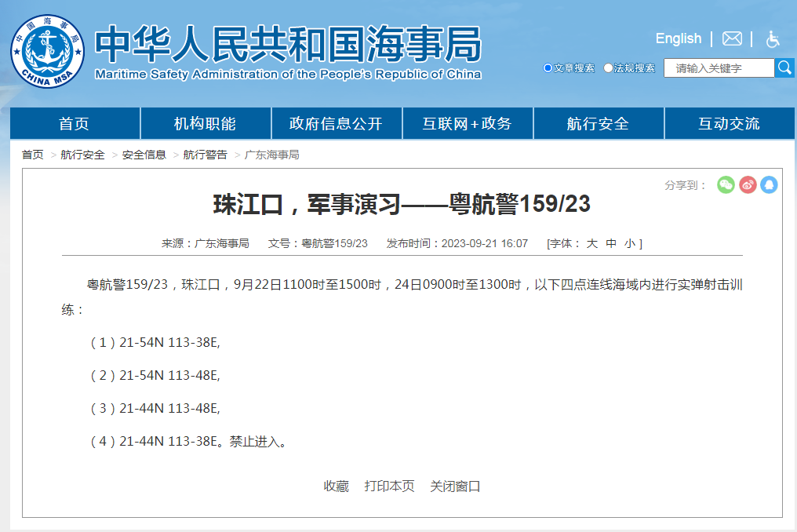Click the search magnifier button
The image size is (797, 532).
[784, 67]
